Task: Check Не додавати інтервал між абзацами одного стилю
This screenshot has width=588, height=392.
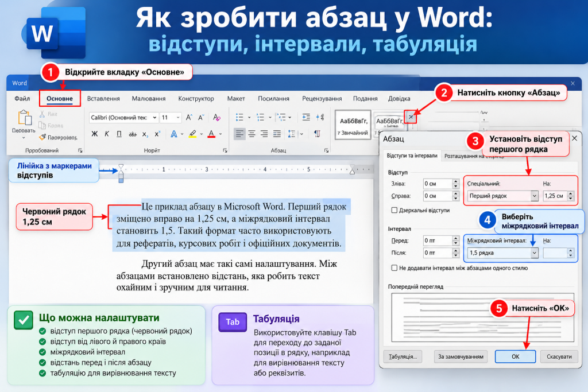Action: [394, 268]
